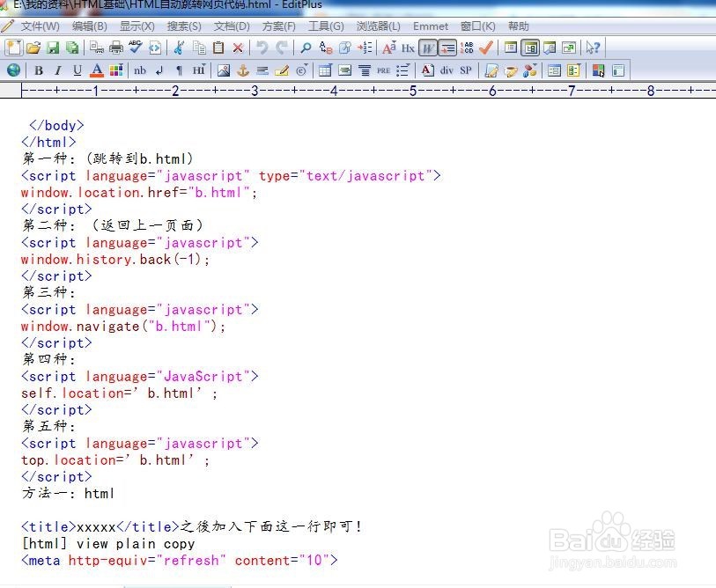Click the div tag button
This screenshot has height=588, width=716.
(447, 70)
